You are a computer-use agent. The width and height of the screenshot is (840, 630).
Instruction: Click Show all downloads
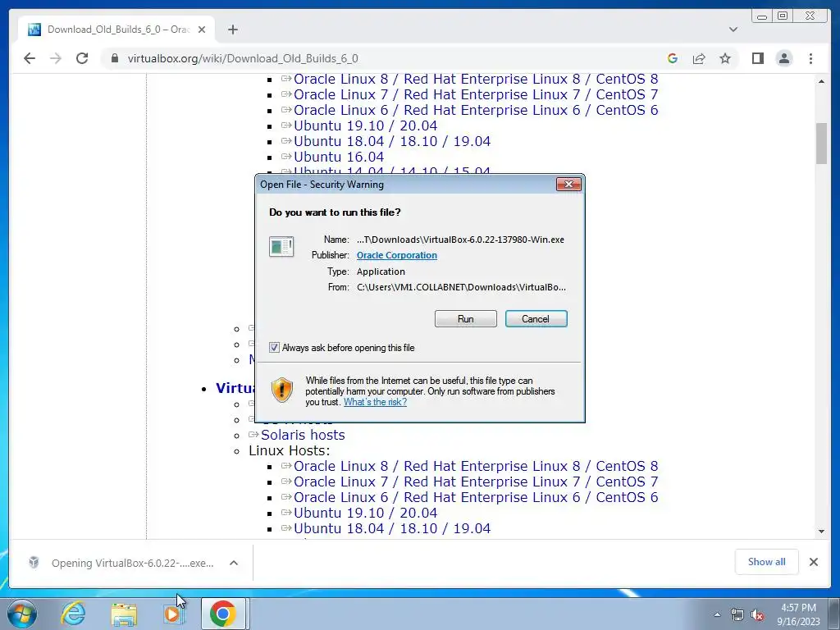click(767, 562)
